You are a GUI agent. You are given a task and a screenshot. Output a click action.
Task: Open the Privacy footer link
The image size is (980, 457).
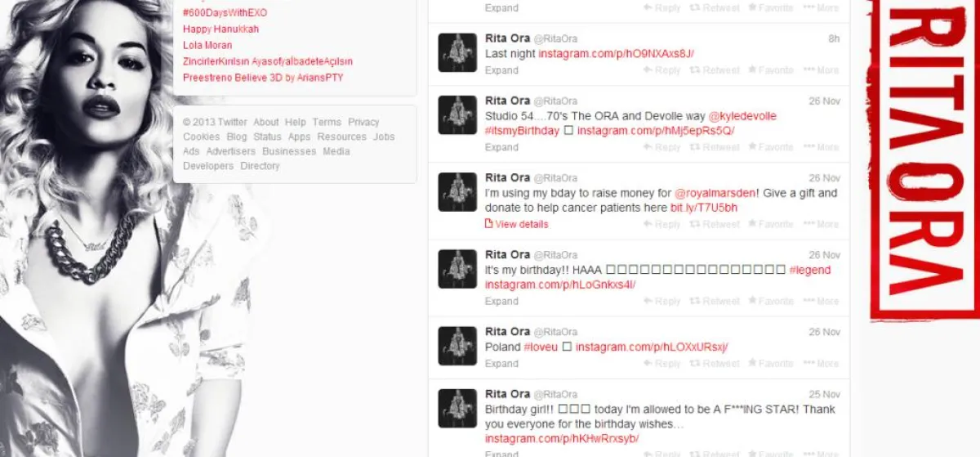[x=363, y=123]
